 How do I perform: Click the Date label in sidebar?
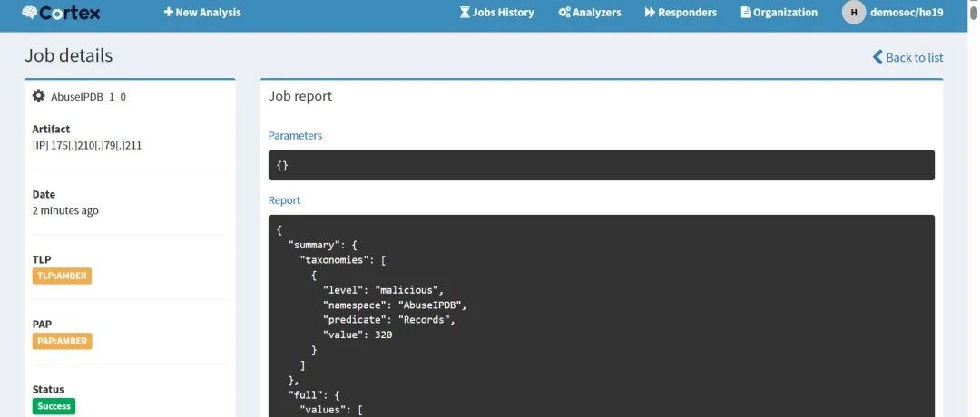point(44,194)
